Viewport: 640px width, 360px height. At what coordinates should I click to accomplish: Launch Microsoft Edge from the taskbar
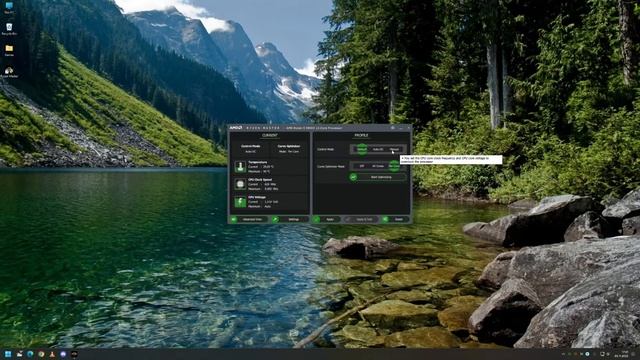pos(30,354)
